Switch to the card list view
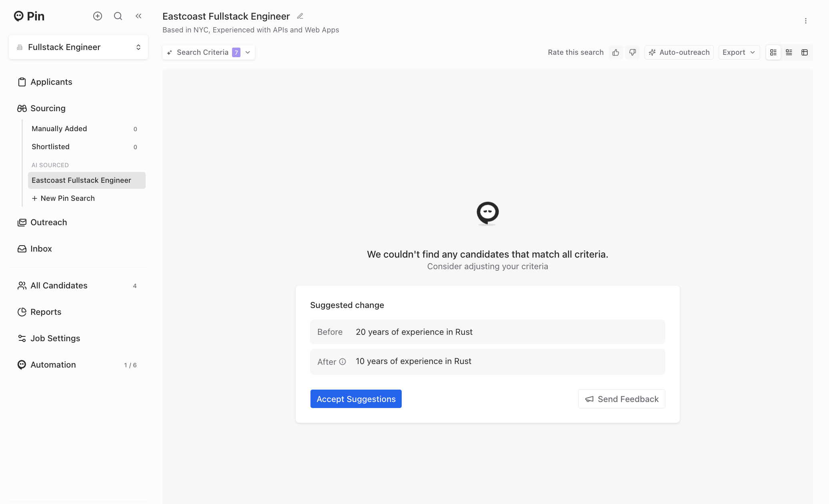 click(x=773, y=52)
